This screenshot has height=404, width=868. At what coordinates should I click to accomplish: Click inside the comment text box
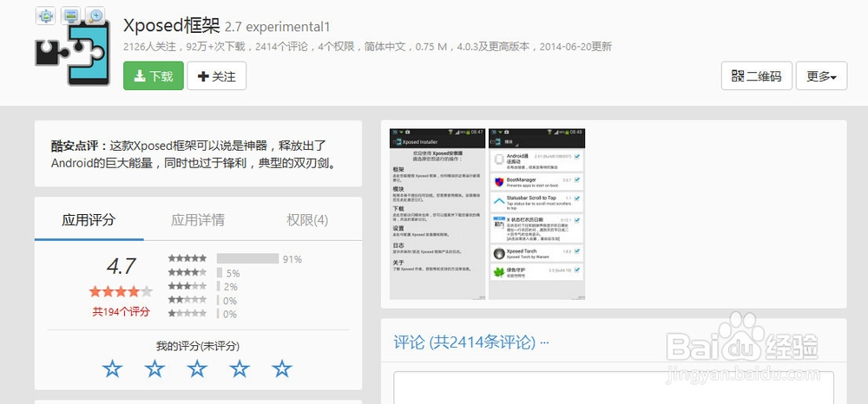(614, 388)
